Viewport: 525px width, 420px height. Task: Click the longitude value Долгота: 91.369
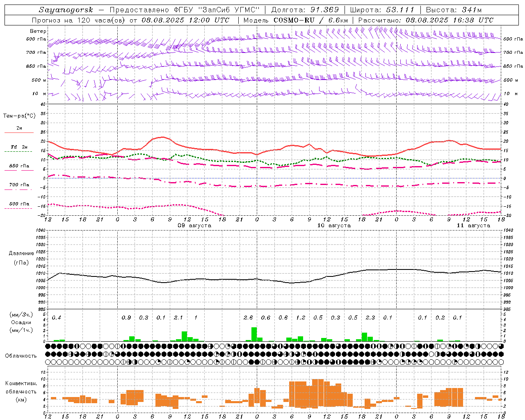click(305, 10)
